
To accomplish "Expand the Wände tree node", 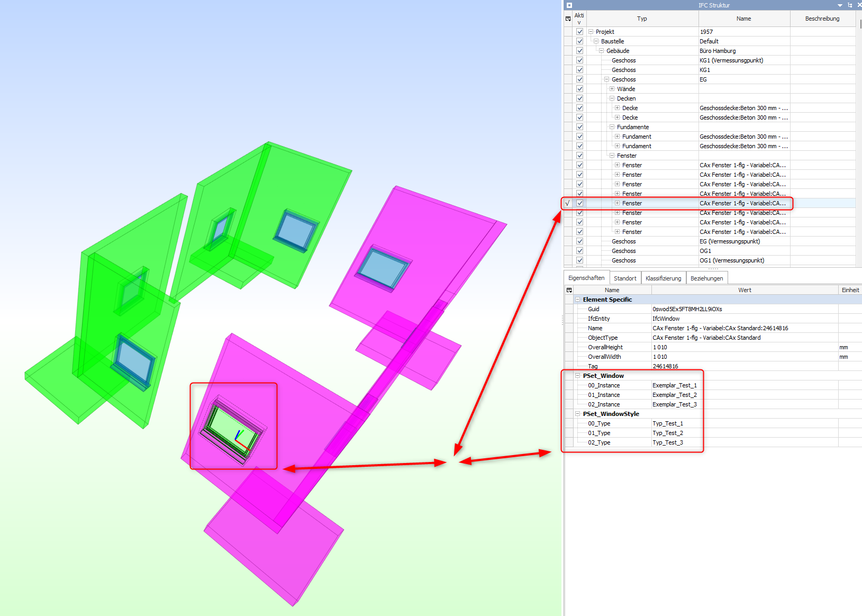I will [612, 89].
